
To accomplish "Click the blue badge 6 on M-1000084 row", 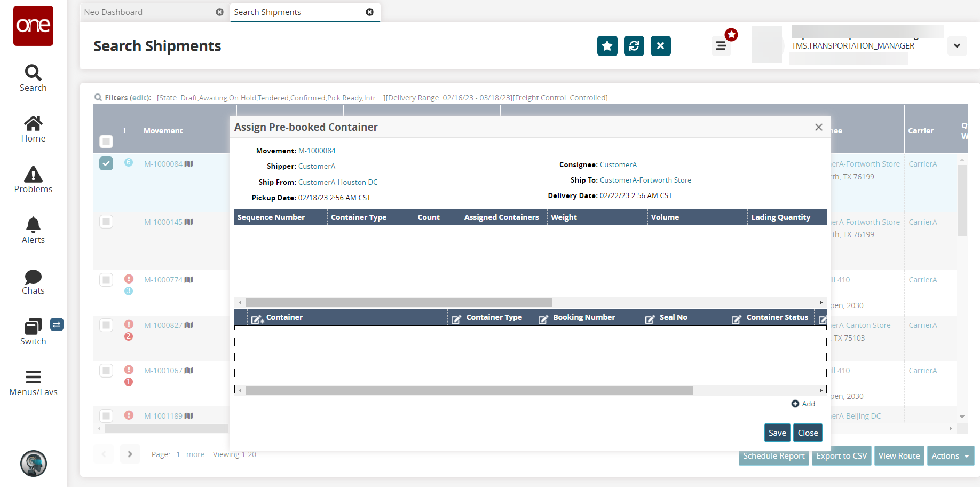I will 129,162.
